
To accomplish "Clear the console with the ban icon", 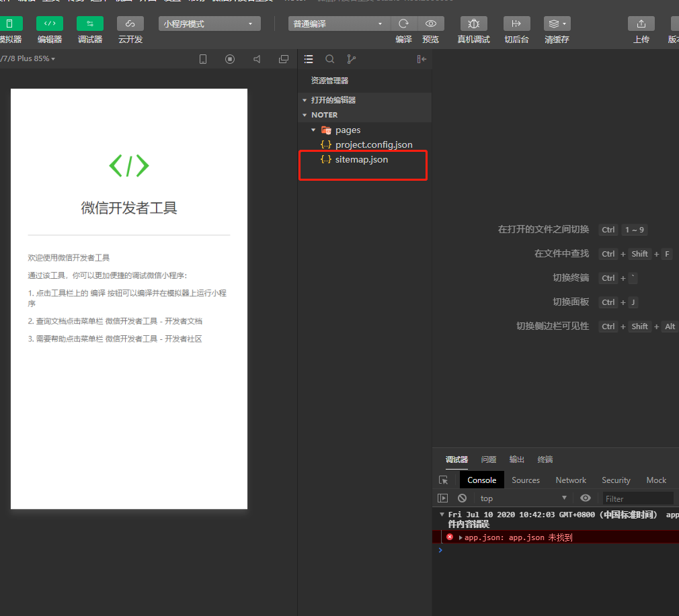I will [462, 498].
